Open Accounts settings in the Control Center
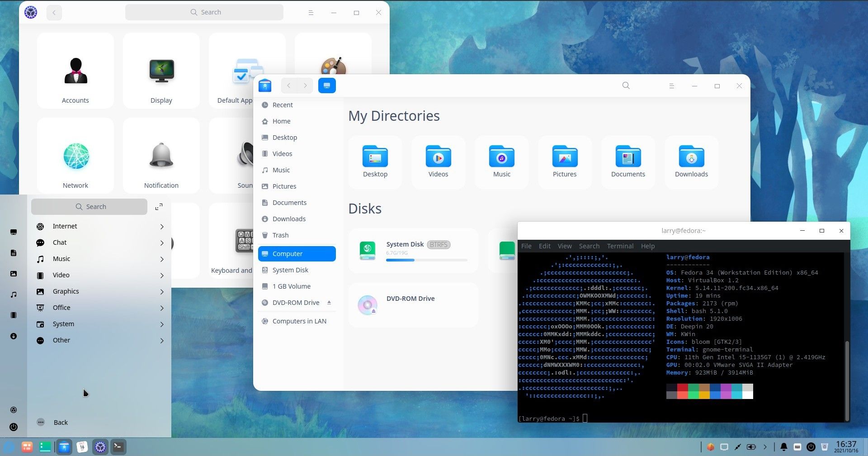 point(75,70)
